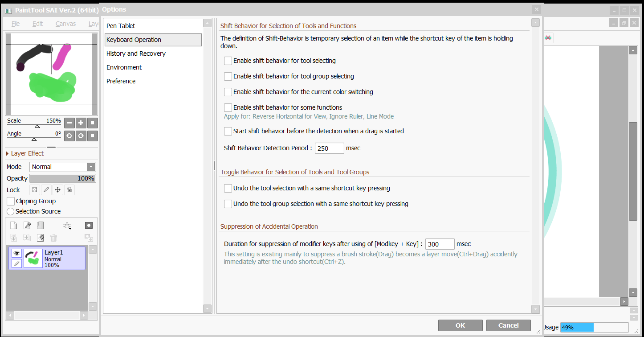Select the Selection Source radio button
Image resolution: width=644 pixels, height=337 pixels.
(11, 211)
